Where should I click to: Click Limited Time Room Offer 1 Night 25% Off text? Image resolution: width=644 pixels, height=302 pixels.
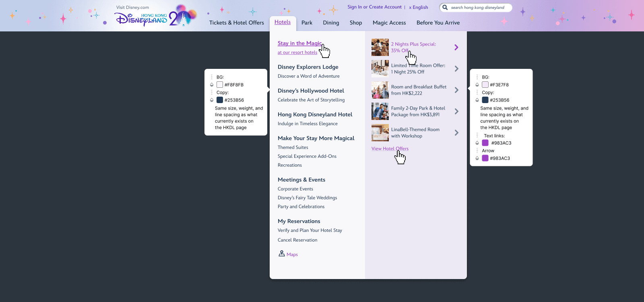[418, 69]
